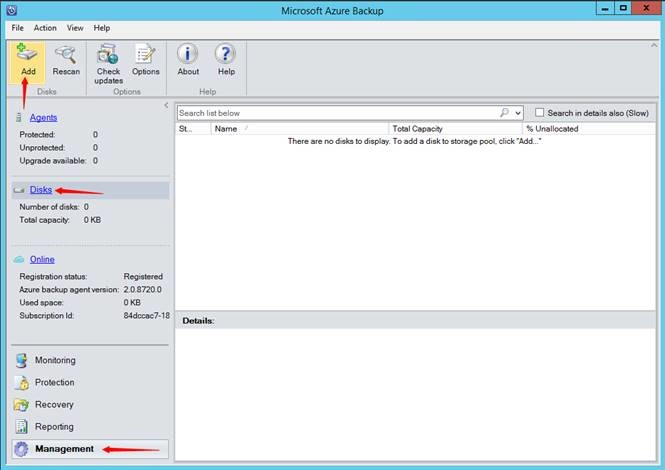This screenshot has height=470, width=665.
Task: Switch to the Monitoring workspace
Action: coord(55,360)
